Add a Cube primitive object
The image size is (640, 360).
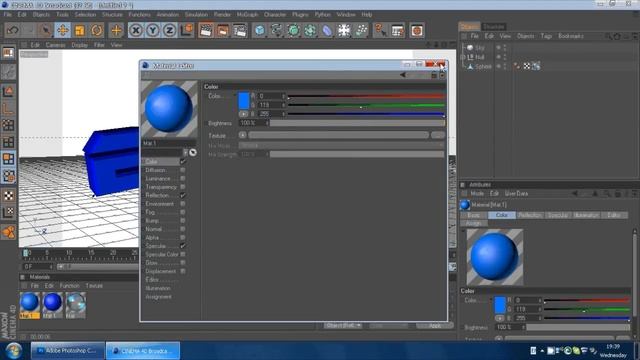point(260,30)
